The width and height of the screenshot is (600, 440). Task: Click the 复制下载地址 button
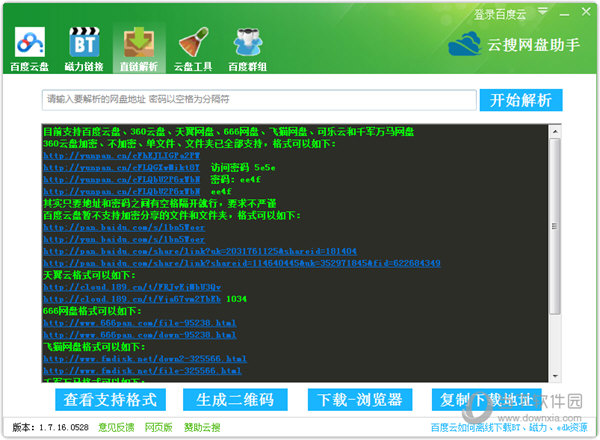click(487, 400)
